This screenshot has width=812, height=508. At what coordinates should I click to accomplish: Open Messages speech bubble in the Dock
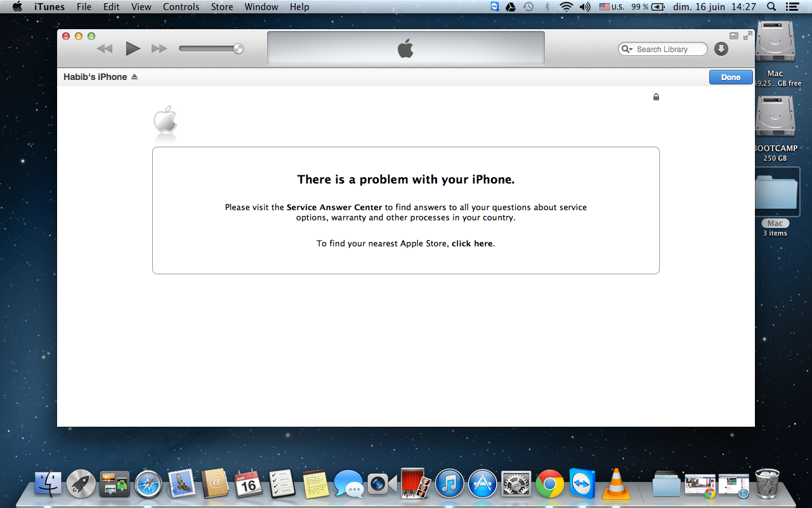[x=349, y=485]
